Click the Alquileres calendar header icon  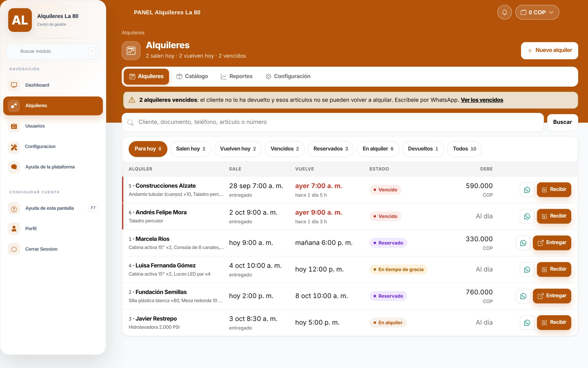point(131,51)
